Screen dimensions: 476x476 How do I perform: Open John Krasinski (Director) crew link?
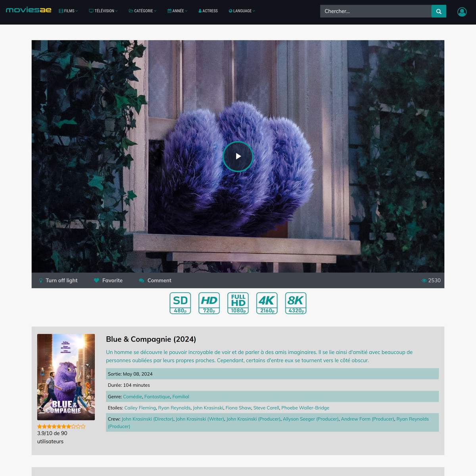[x=148, y=419]
